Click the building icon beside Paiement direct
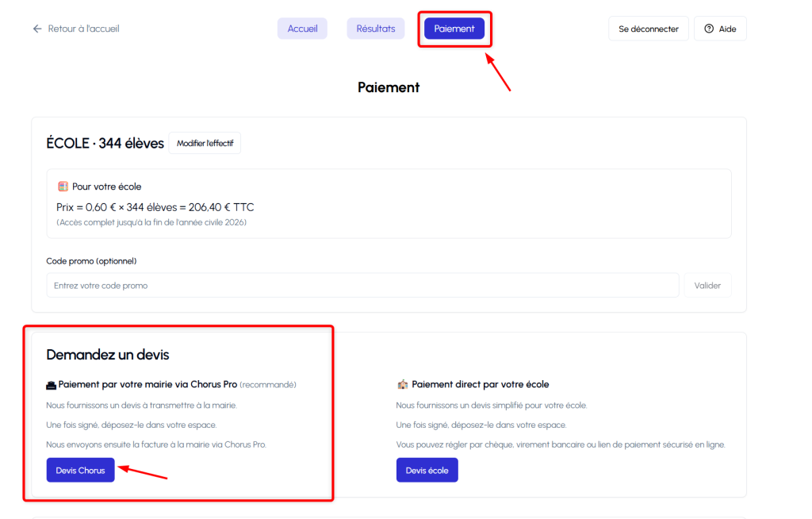 pyautogui.click(x=402, y=384)
